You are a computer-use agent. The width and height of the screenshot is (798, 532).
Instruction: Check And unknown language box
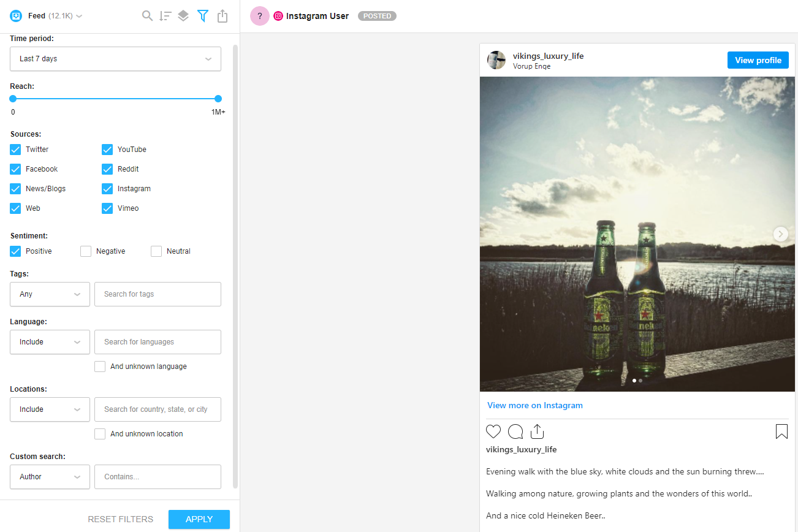[100, 367]
